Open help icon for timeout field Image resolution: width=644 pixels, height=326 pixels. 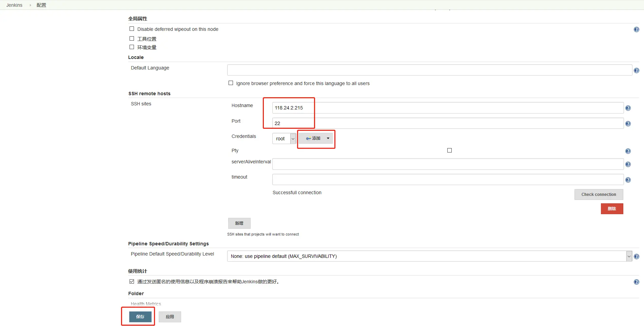(x=628, y=180)
